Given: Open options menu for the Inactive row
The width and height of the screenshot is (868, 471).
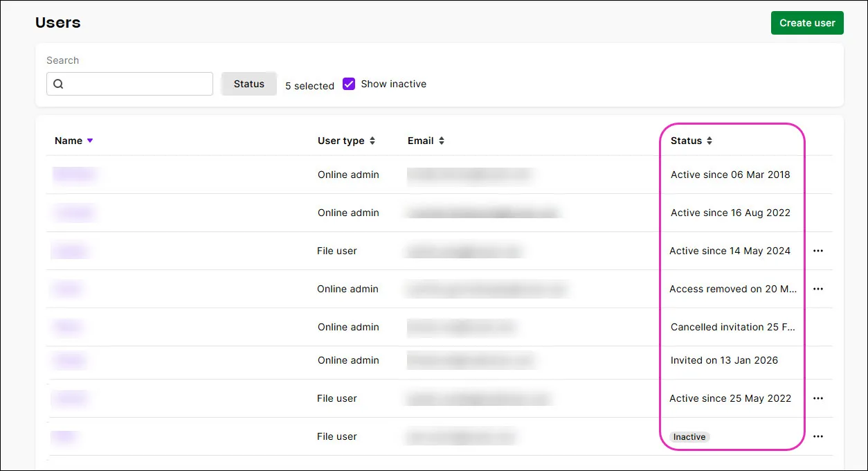Looking at the screenshot, I should click(x=818, y=436).
